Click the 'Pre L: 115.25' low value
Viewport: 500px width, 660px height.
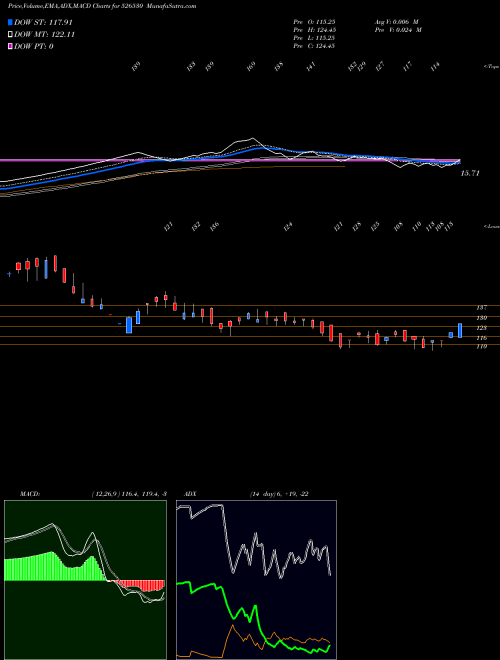coord(314,38)
